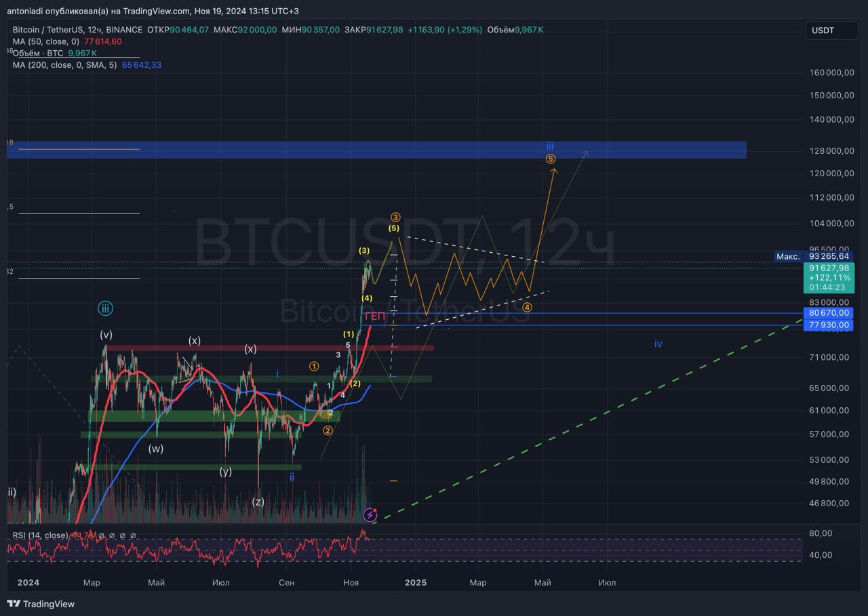The width and height of the screenshot is (868, 616).
Task: Click the ОТКР value 90 464,07
Action: 189,30
